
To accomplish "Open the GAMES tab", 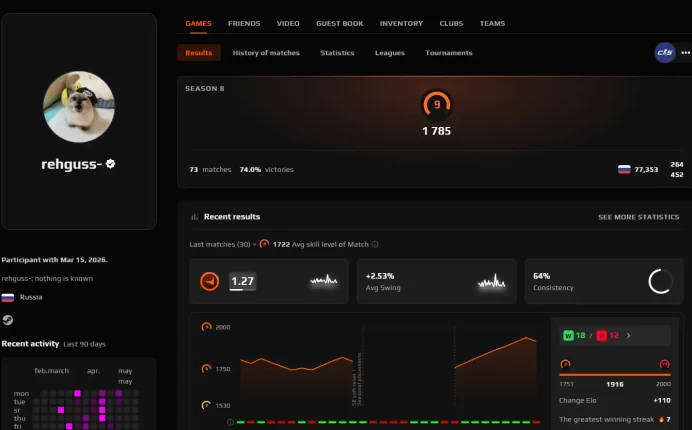I will pos(198,23).
